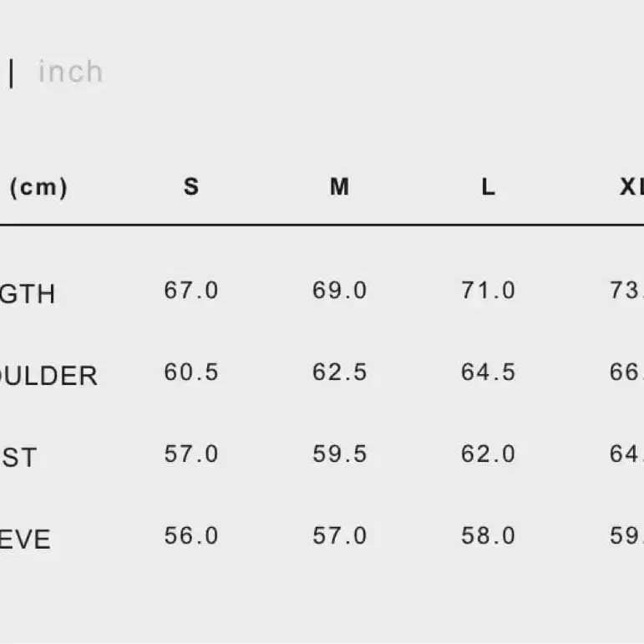Click the 56.0 sleeve value for S
The height and width of the screenshot is (644, 644).
click(x=191, y=535)
